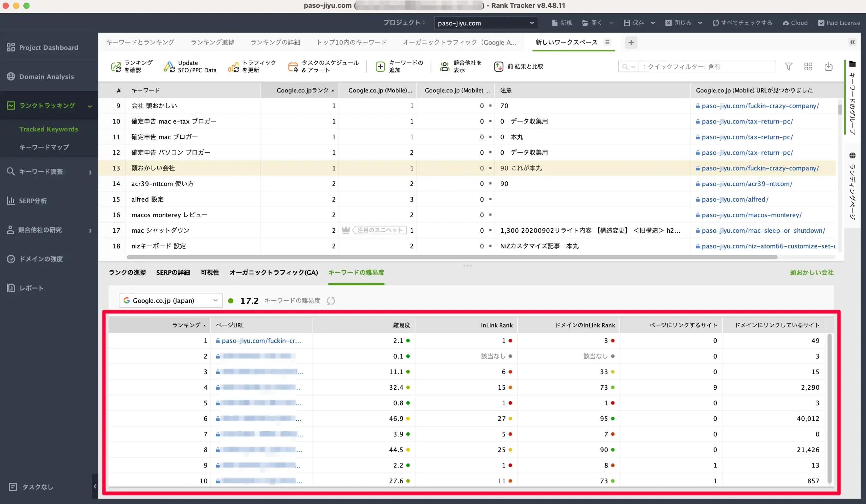Open キーワードマップ submenu
The image size is (866, 504).
[44, 147]
